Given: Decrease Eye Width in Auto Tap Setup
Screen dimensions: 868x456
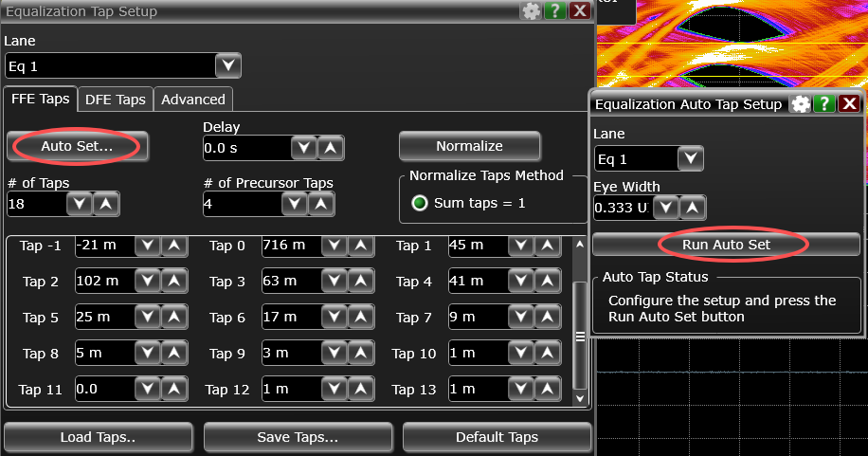Looking at the screenshot, I should pyautogui.click(x=666, y=208).
